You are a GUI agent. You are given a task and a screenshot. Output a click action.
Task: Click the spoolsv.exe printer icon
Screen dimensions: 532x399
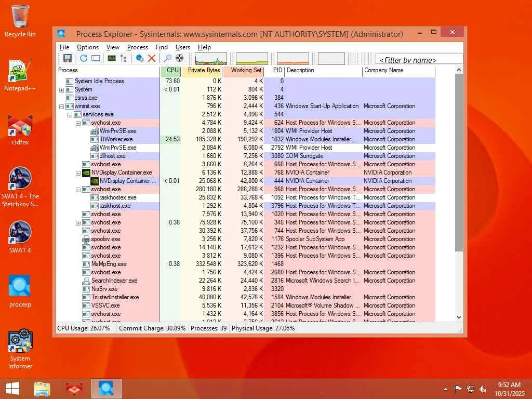pos(86,239)
